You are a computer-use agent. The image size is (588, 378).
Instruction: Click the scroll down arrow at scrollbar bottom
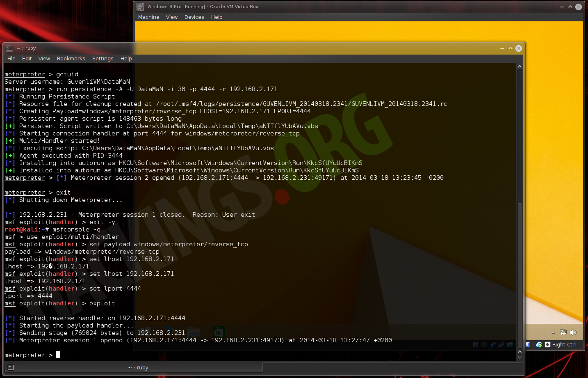point(520,357)
